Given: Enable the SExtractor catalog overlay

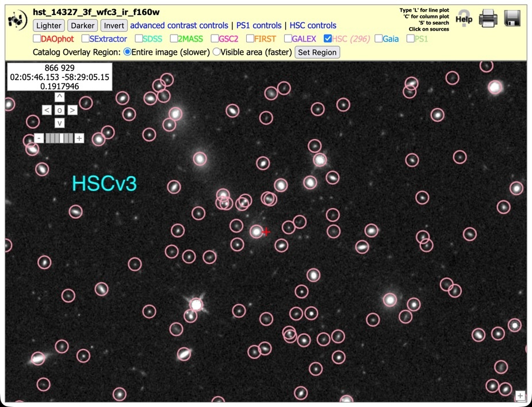Looking at the screenshot, I should (x=86, y=39).
